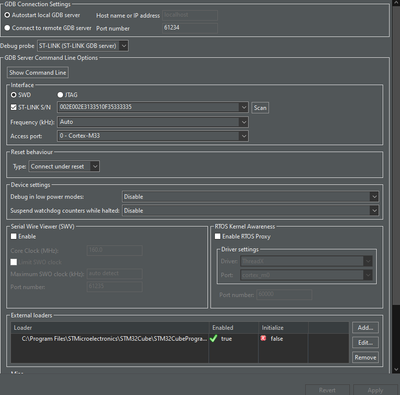Viewport: 400px width, 395px height.
Task: Click the vertical scrollbar down arrow
Action: 396,369
